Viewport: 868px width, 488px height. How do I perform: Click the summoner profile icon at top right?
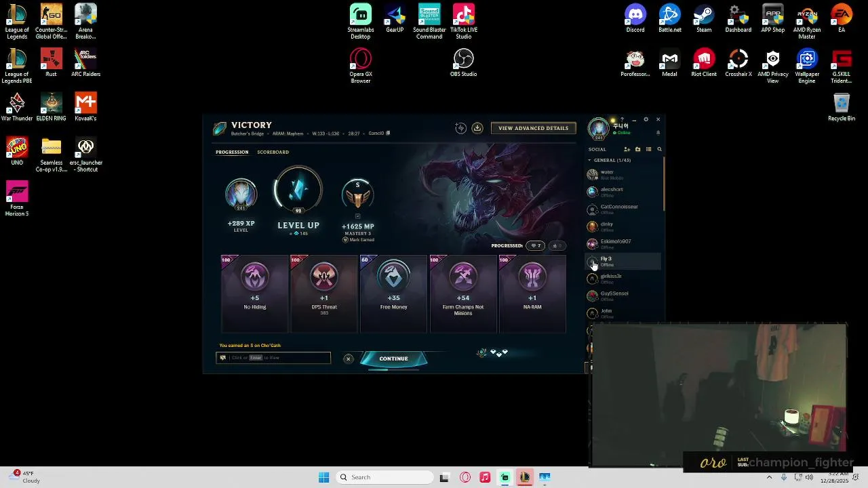(x=599, y=128)
